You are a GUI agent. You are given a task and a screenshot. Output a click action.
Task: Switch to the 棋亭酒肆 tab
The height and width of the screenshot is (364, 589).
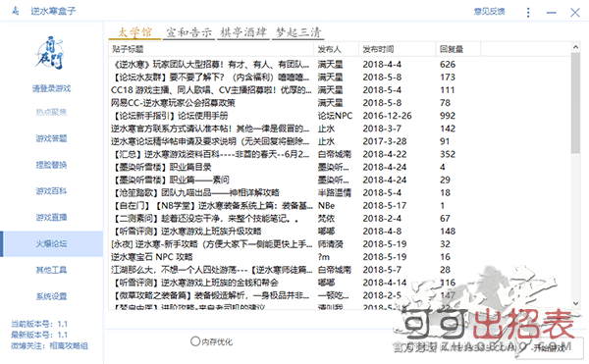point(243,32)
